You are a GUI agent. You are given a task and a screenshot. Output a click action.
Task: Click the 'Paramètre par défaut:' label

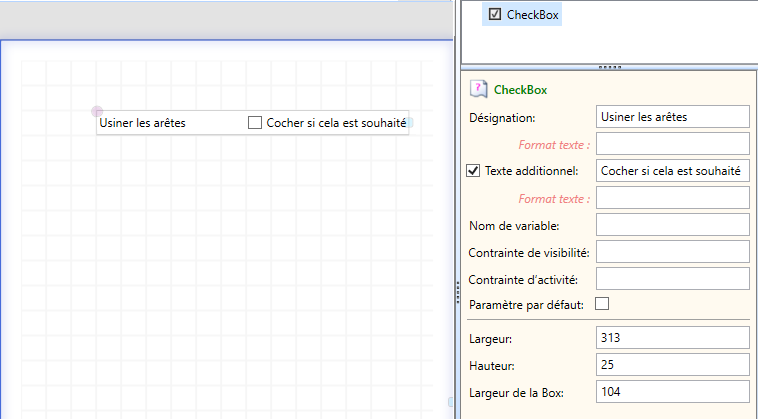pos(526,305)
